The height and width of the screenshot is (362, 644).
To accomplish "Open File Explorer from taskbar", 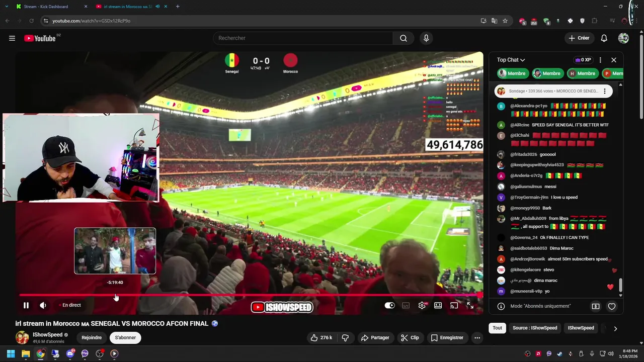I will tap(26, 353).
